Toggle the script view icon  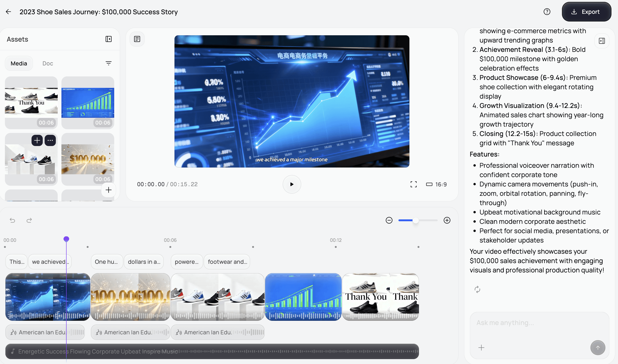click(x=137, y=39)
